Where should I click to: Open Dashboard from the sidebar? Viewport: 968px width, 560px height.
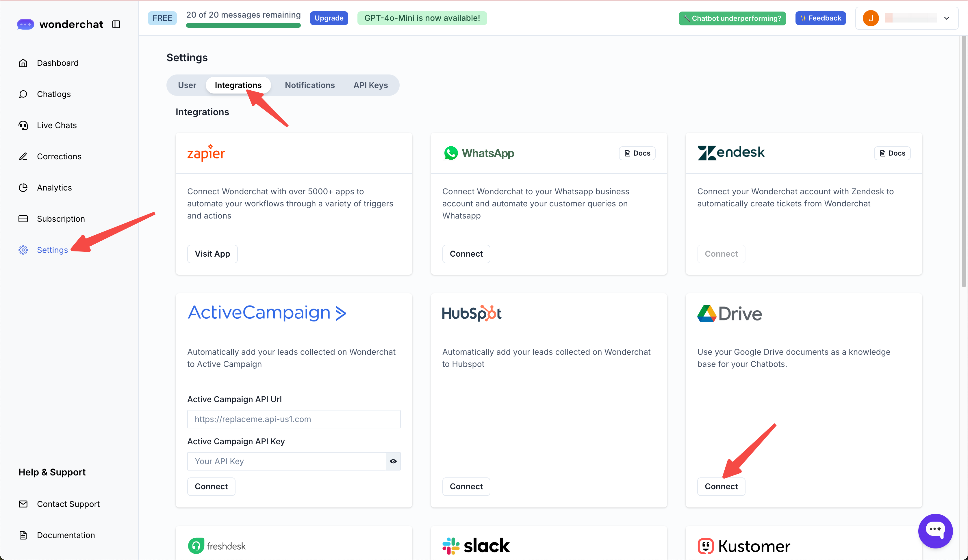58,63
